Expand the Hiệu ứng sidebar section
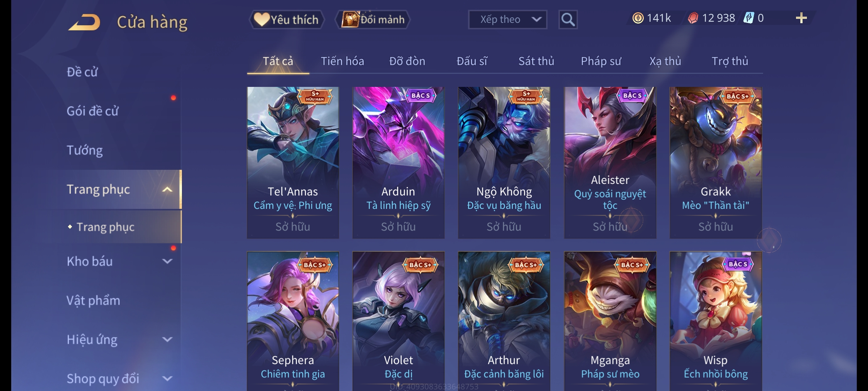868x391 pixels. tap(167, 339)
